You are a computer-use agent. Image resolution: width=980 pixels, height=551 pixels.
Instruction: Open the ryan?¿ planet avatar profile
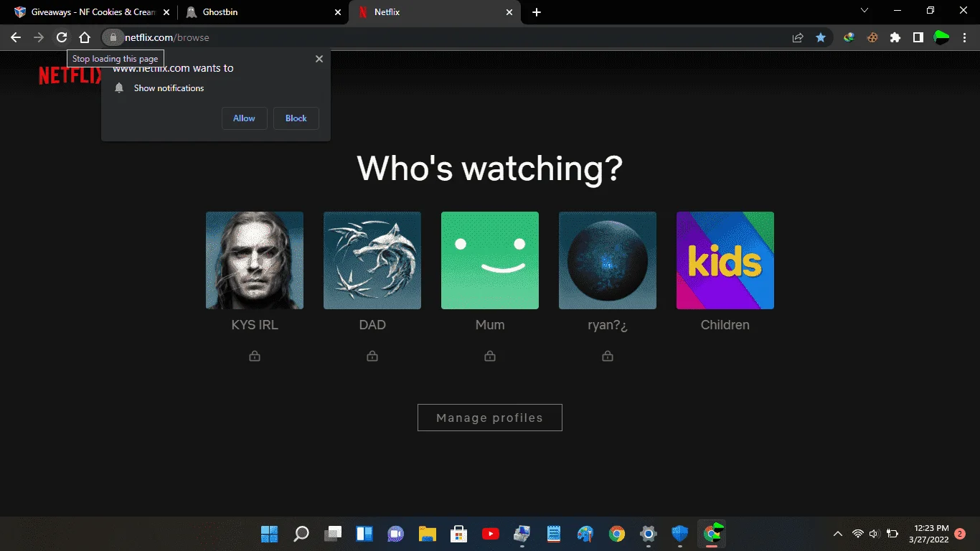click(x=608, y=260)
